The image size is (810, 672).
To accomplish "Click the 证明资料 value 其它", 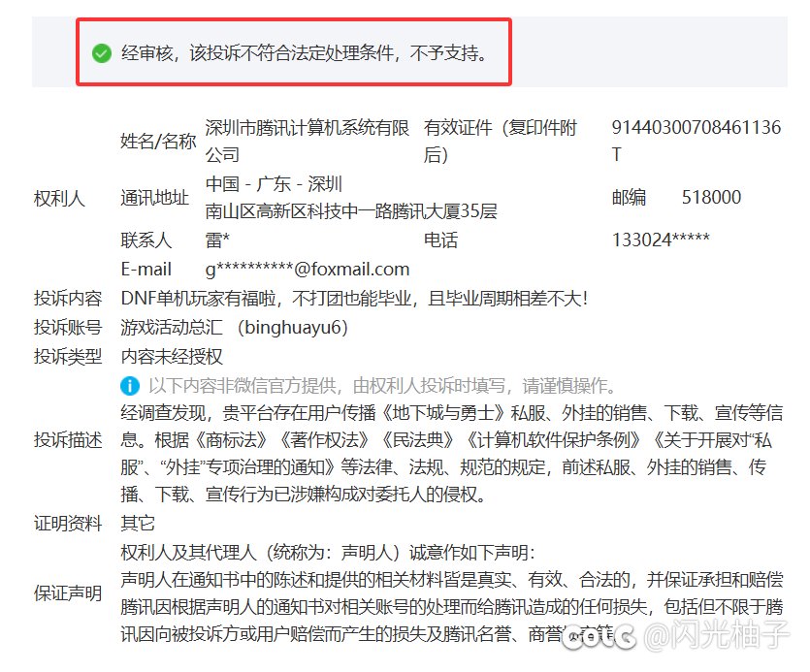I will coord(138,524).
